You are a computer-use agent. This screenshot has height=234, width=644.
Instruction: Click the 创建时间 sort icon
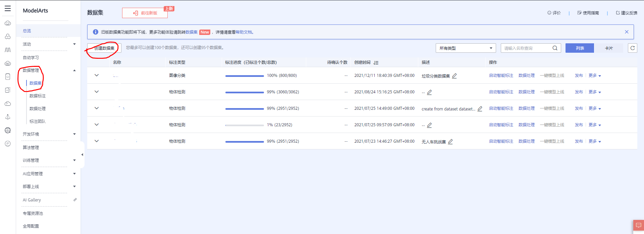coord(376,63)
